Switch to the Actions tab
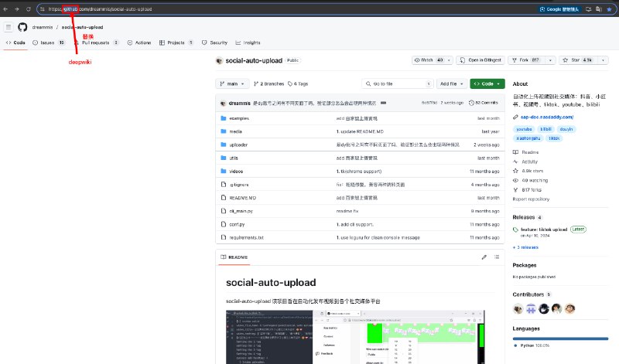 139,43
